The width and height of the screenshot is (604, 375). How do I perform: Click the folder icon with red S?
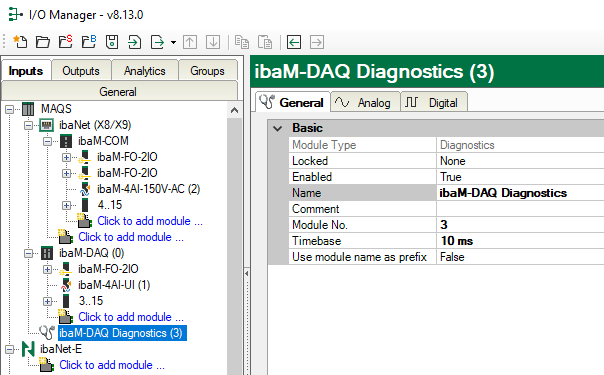(66, 42)
